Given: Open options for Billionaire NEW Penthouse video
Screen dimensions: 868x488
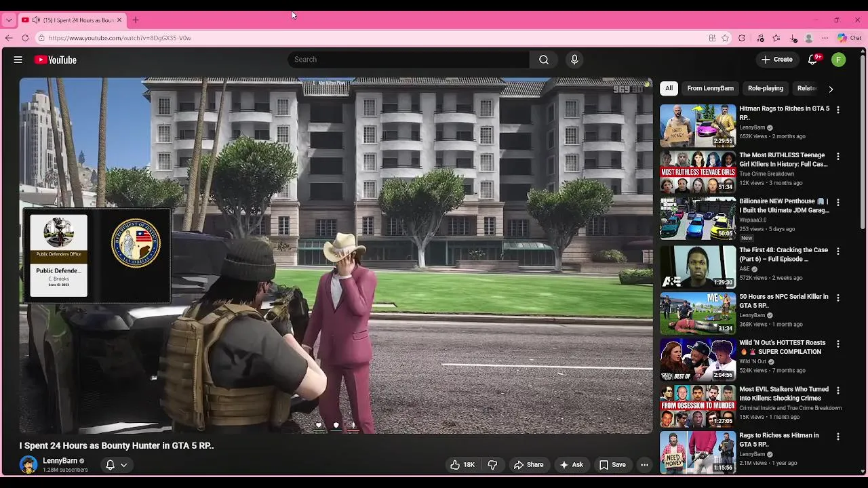Looking at the screenshot, I should tap(838, 203).
